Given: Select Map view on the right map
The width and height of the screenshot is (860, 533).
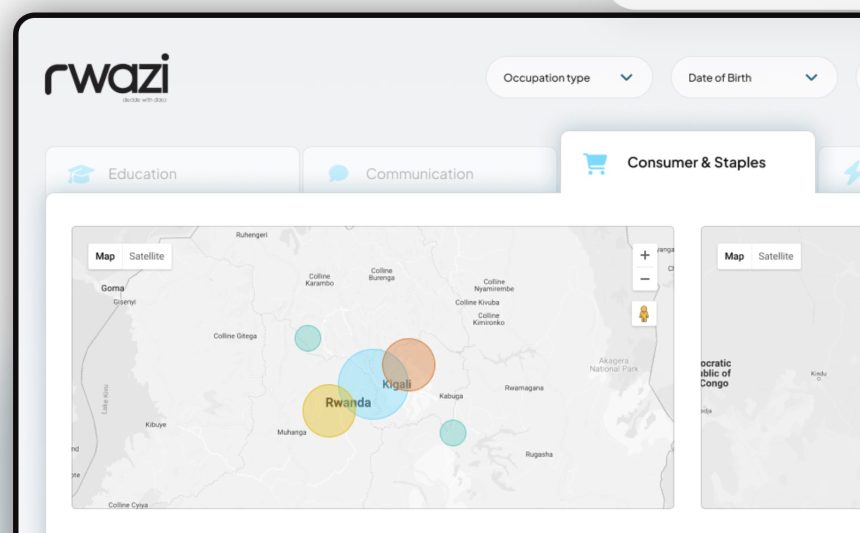Looking at the screenshot, I should tap(734, 256).
